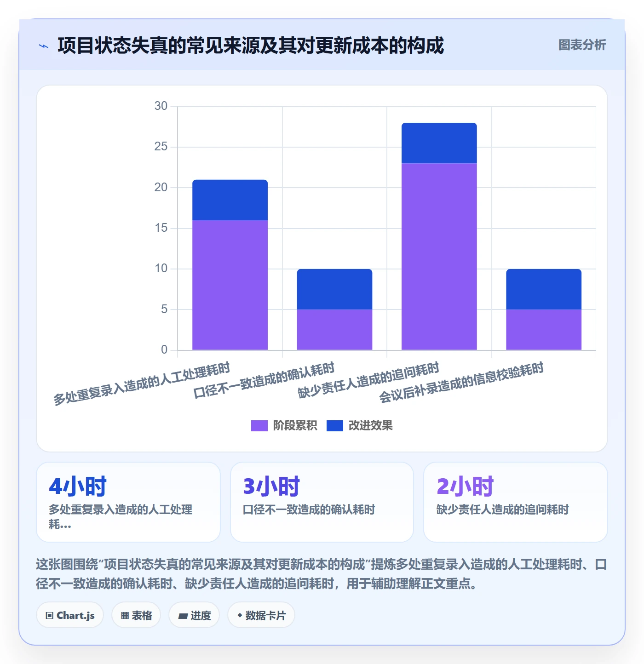Click the y-axis value 15
The image size is (644, 664).
tap(161, 228)
